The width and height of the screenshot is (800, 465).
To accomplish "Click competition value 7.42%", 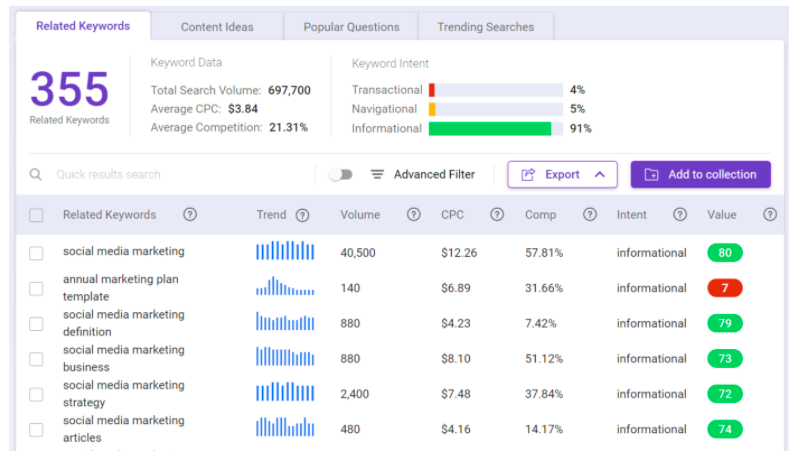I will (x=540, y=323).
